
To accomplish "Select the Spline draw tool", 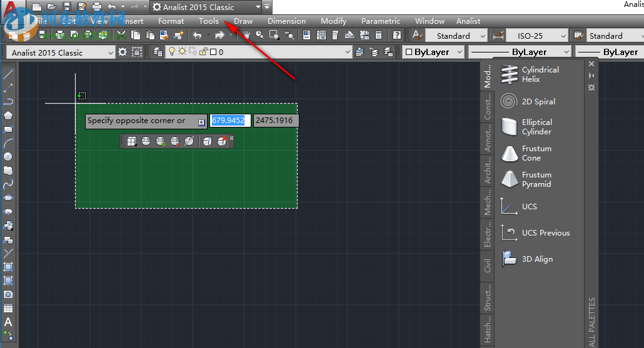I will (8, 184).
